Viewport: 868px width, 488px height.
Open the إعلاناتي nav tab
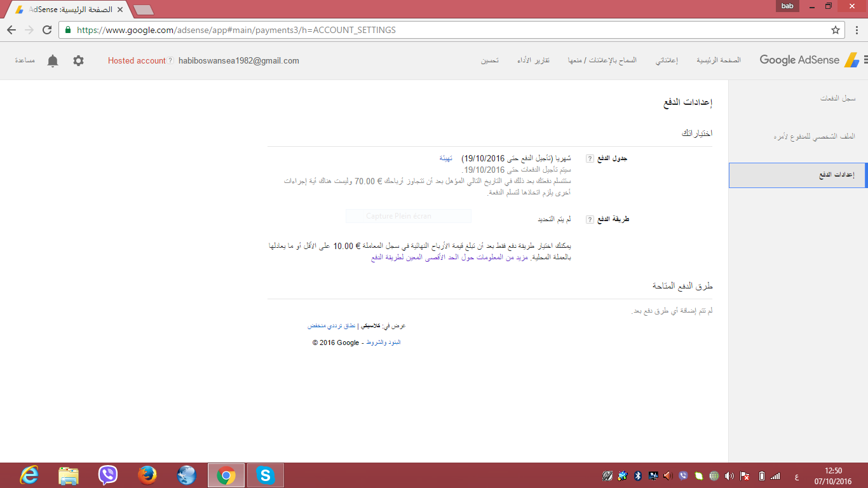click(667, 60)
